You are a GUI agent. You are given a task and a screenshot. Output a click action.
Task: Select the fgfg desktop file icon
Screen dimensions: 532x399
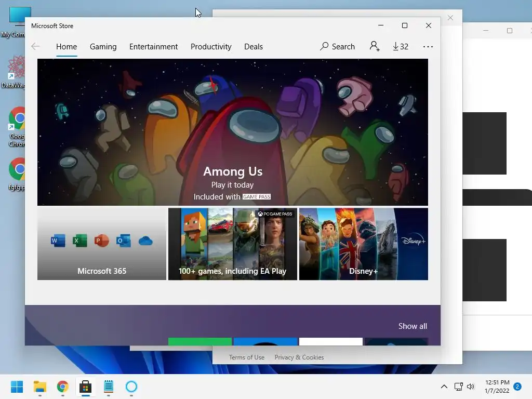click(15, 174)
